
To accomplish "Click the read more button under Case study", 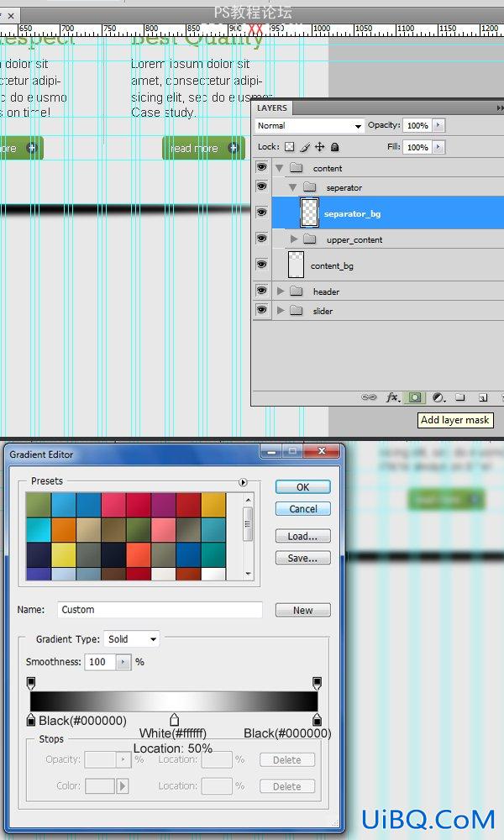I will tap(203, 148).
